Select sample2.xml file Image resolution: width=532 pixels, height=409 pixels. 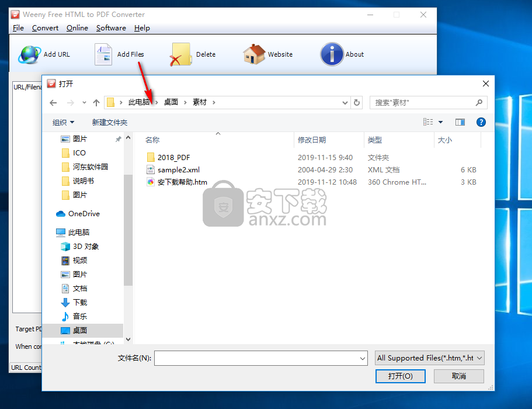179,169
